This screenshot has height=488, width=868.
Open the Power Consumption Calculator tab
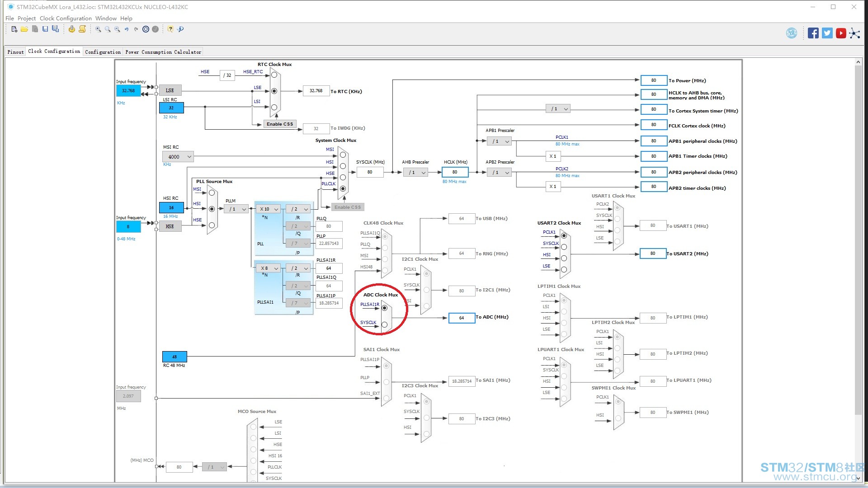163,52
